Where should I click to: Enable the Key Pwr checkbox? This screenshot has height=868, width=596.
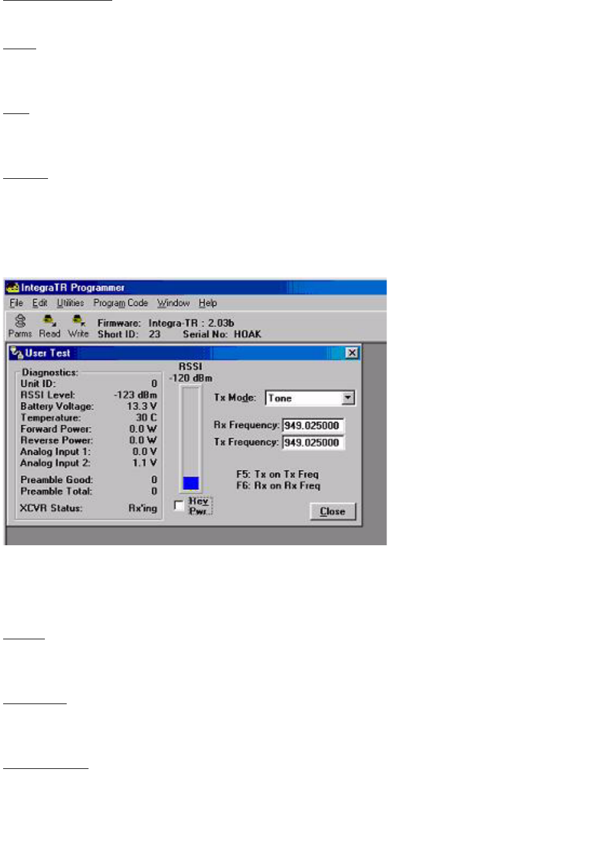pyautogui.click(x=179, y=505)
